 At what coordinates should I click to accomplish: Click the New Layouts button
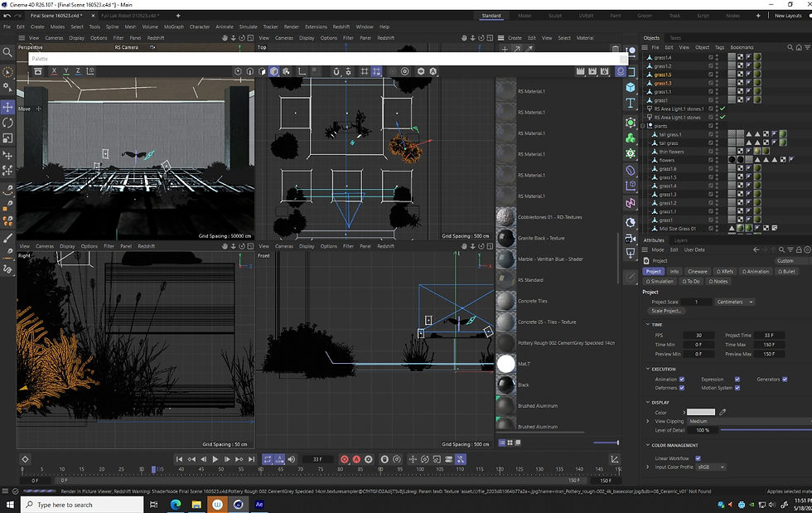point(788,16)
